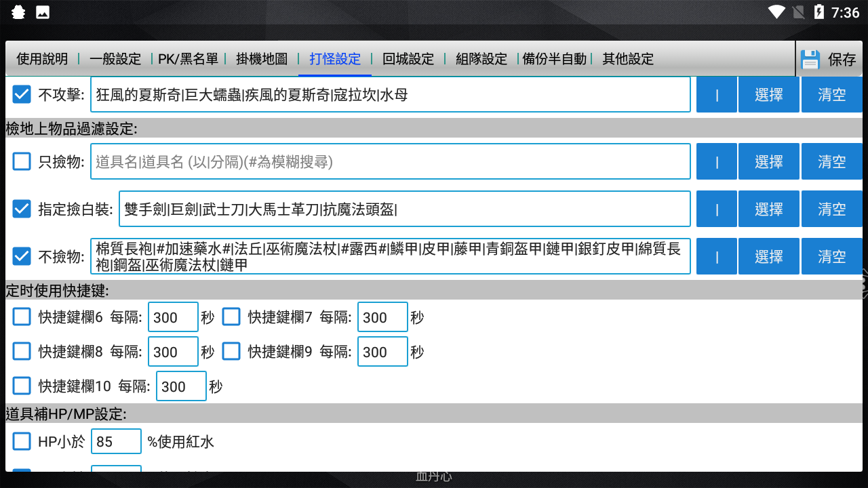Insert separator with | button in 不攻擊 row
Viewport: 868px width, 488px height.
(x=717, y=94)
